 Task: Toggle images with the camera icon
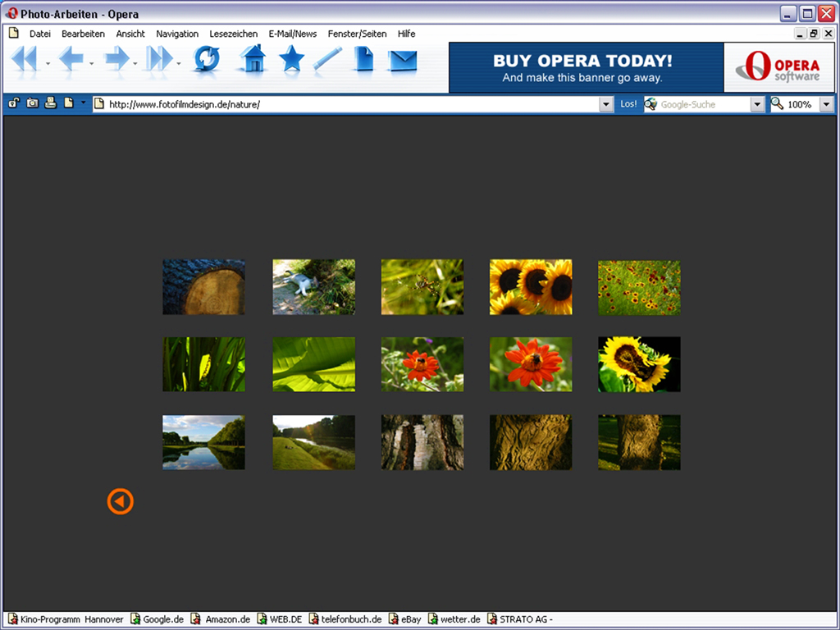click(32, 103)
